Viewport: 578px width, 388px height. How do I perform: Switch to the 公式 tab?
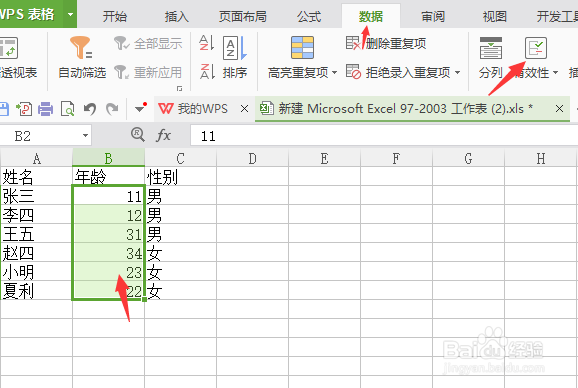309,17
